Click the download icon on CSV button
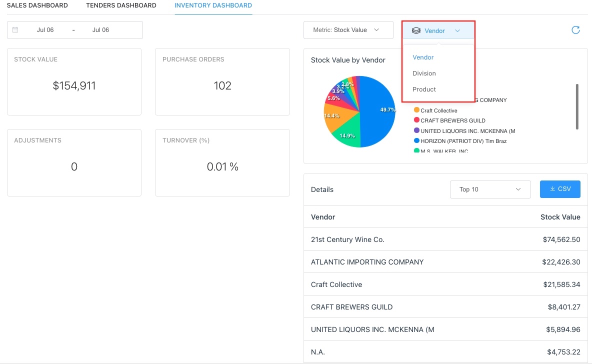 [552, 189]
